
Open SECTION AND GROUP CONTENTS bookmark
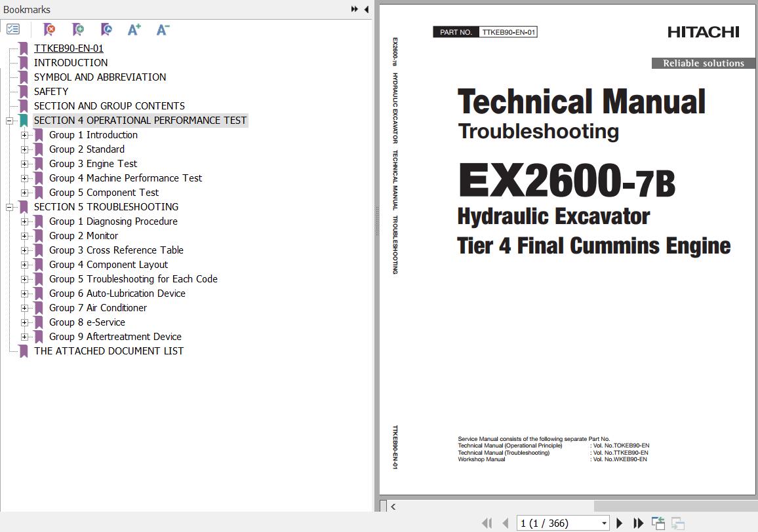click(x=110, y=106)
